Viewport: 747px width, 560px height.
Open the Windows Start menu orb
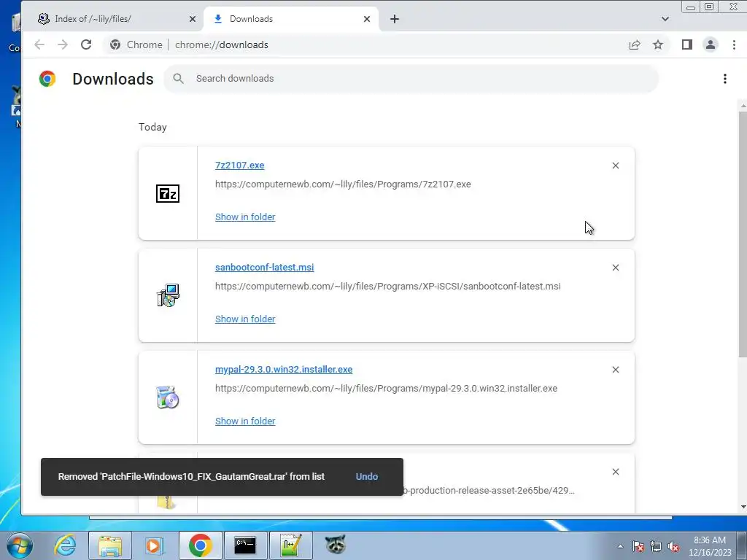(19, 545)
